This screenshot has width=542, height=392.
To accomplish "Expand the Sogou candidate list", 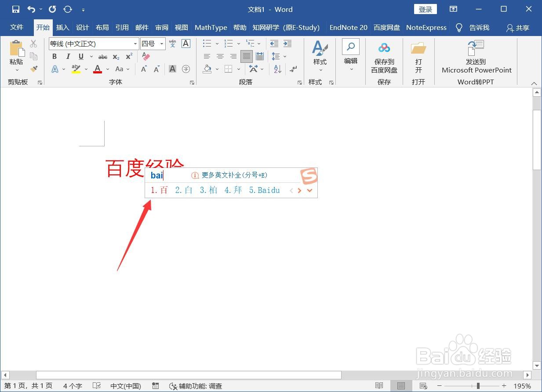I will pos(310,191).
